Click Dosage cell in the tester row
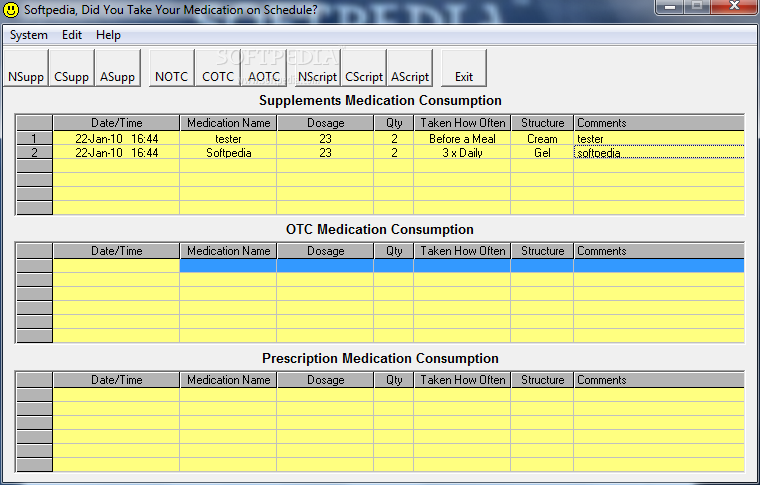 (325, 139)
